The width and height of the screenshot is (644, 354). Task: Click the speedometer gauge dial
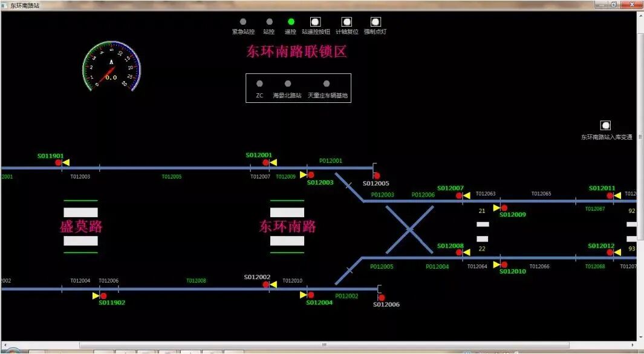(x=111, y=66)
